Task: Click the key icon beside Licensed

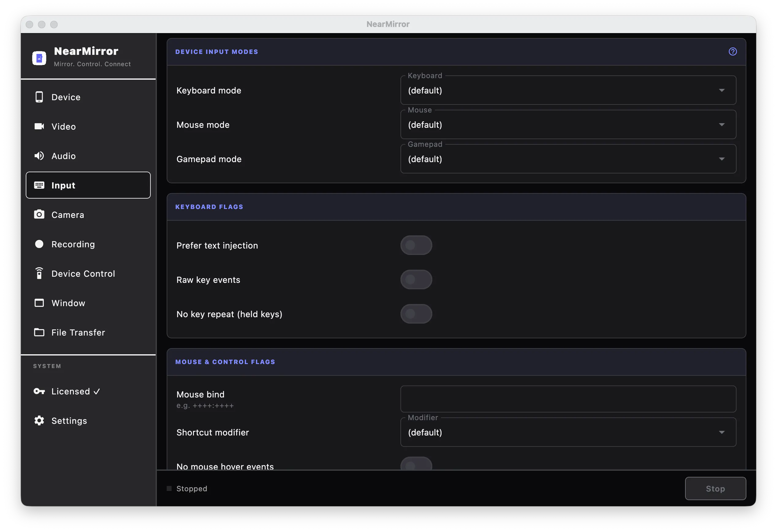Action: (39, 391)
